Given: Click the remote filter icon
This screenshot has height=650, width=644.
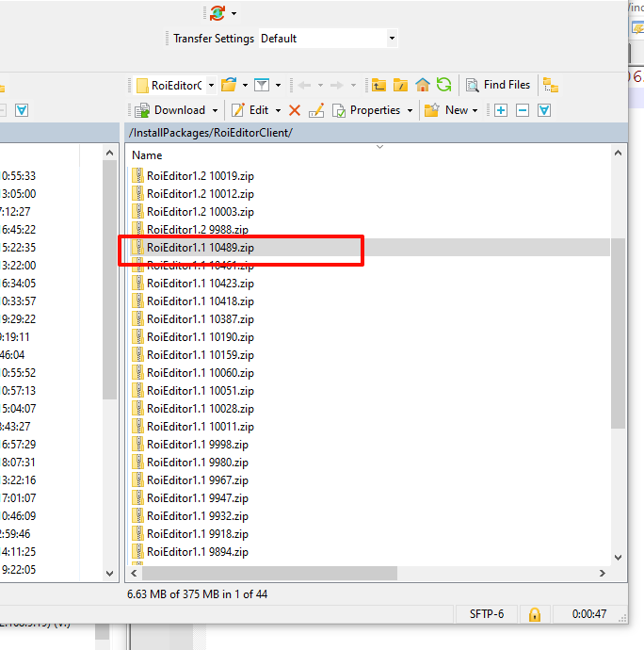Looking at the screenshot, I should [263, 85].
